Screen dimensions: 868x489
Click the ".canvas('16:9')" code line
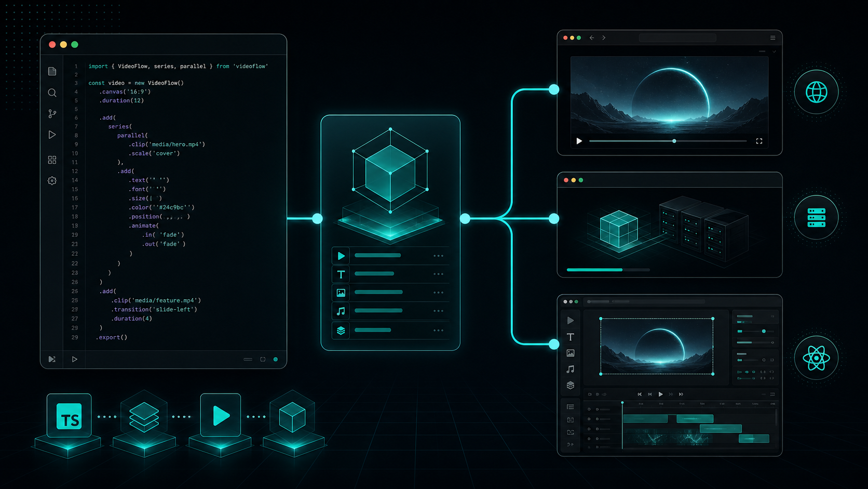pyautogui.click(x=125, y=92)
